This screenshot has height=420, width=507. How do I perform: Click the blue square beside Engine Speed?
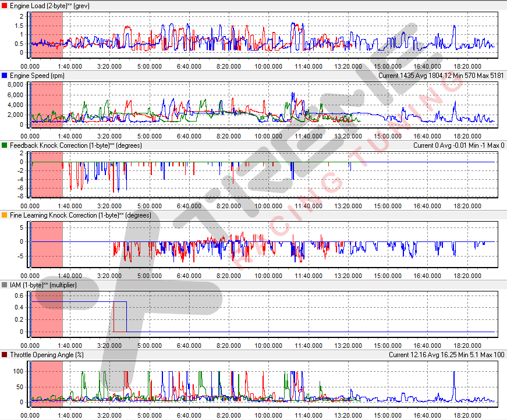pos(5,76)
